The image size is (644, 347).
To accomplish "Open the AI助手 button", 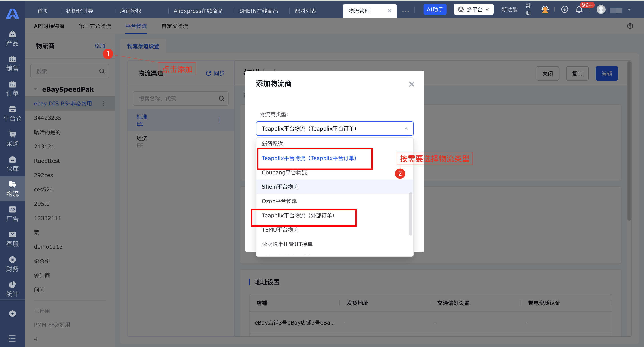I will click(435, 9).
